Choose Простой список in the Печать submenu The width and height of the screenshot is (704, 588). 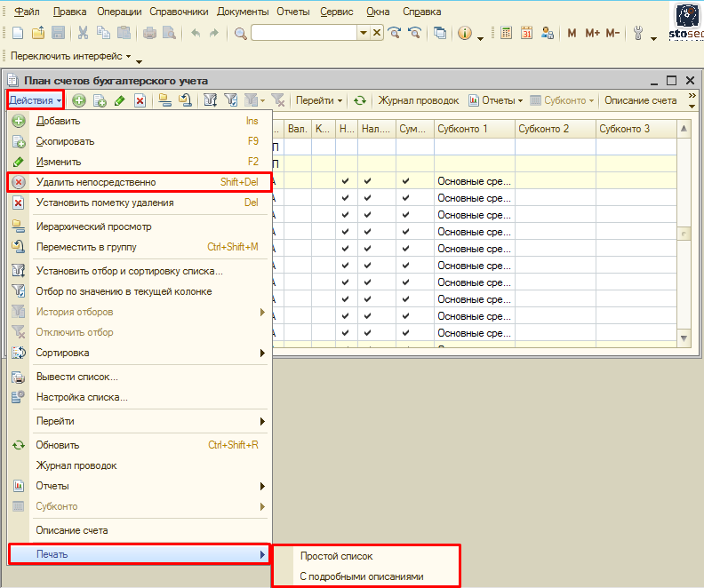point(337,556)
